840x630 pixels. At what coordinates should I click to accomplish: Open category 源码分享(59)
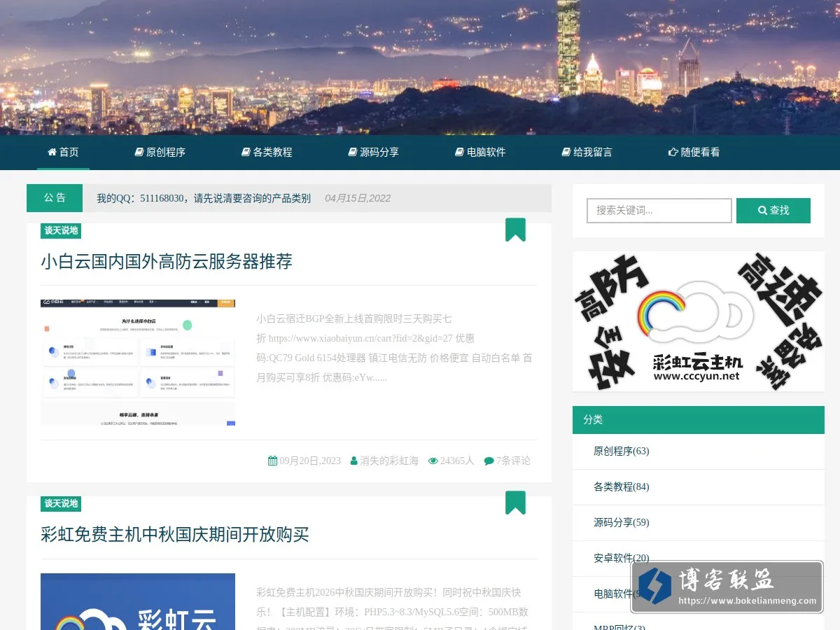pyautogui.click(x=622, y=523)
